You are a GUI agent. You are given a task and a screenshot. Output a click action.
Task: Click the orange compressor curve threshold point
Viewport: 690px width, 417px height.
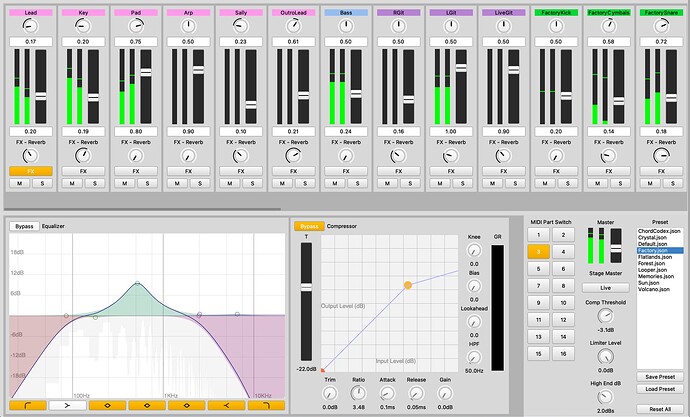[x=408, y=285]
